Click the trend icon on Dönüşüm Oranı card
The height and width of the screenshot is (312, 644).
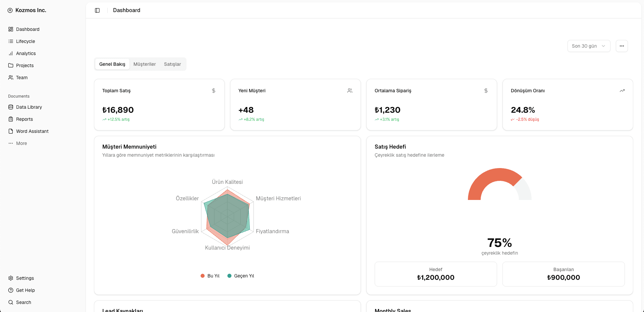click(622, 91)
